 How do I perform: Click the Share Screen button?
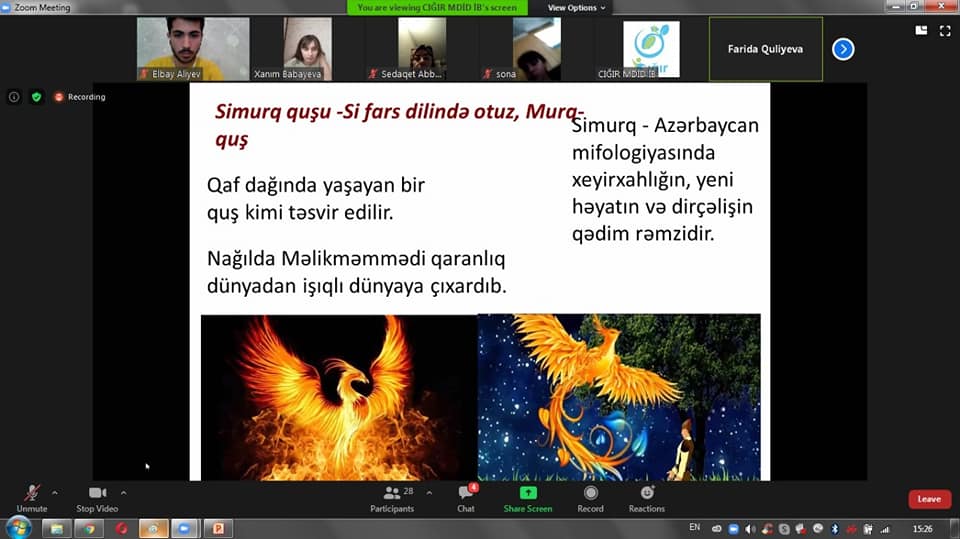[528, 499]
